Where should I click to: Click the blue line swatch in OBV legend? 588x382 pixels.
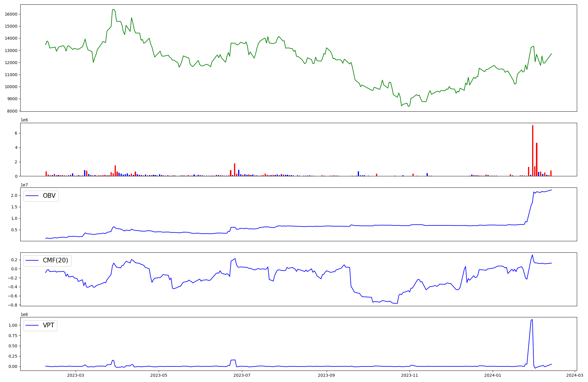[32, 196]
